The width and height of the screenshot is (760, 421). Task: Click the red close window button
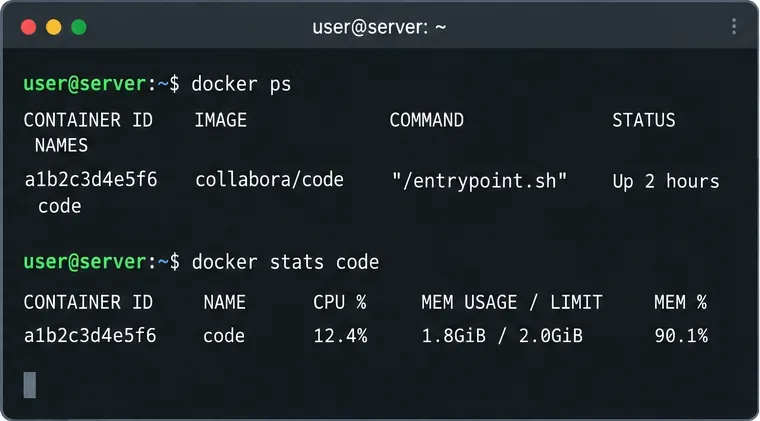pyautogui.click(x=29, y=27)
